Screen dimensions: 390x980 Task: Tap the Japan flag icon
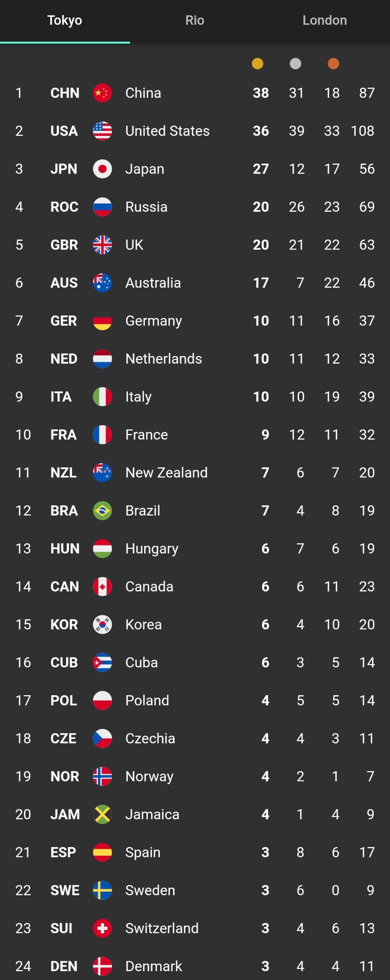coord(102,169)
